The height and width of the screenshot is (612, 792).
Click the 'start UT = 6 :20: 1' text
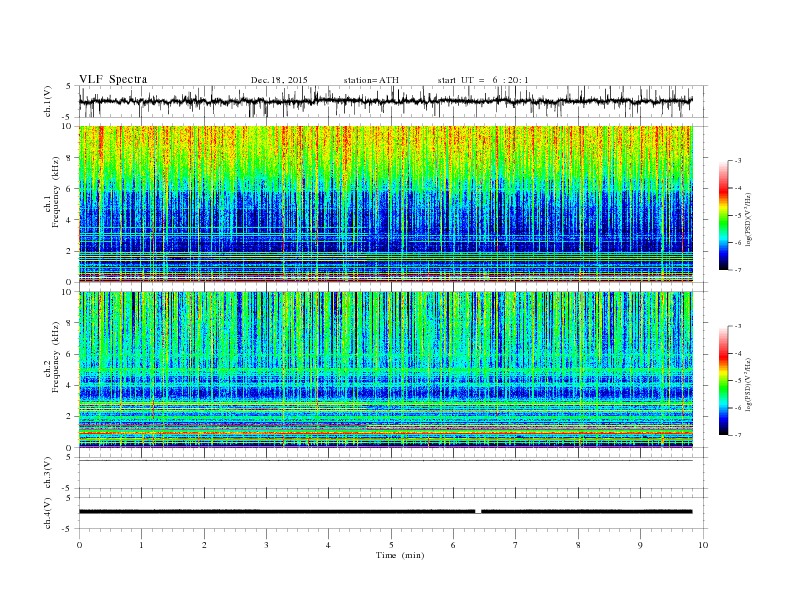coord(483,80)
